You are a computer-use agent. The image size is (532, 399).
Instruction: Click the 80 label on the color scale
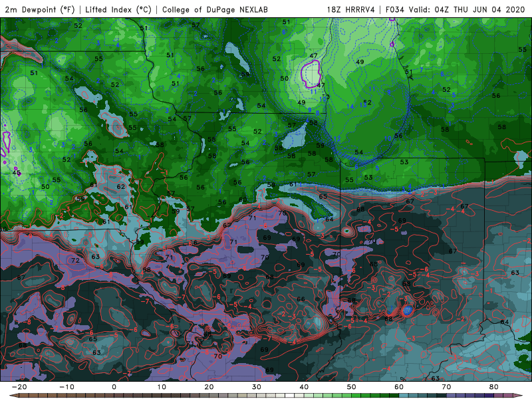494,387
